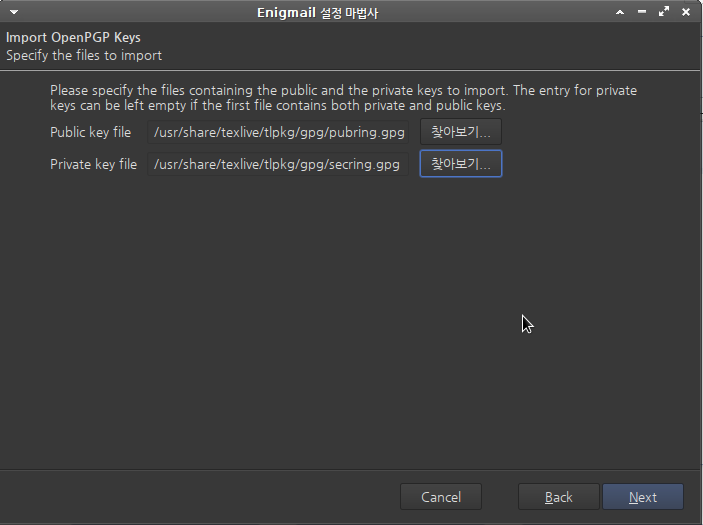Click the instruction paragraph about key files
Screen dimensions: 703x525
343,98
